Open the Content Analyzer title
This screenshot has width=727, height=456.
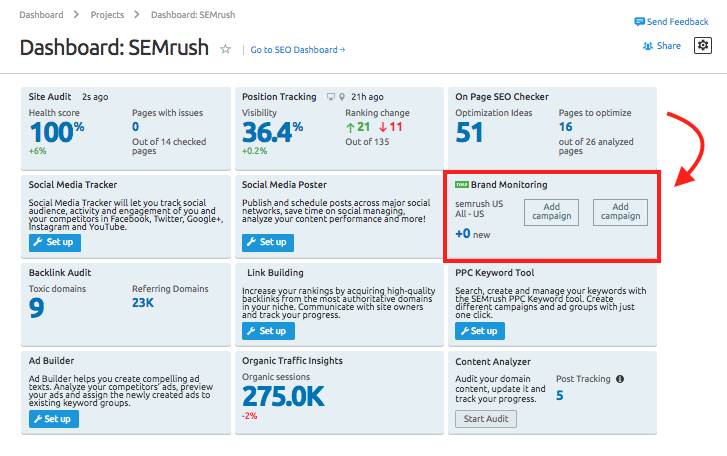click(493, 362)
